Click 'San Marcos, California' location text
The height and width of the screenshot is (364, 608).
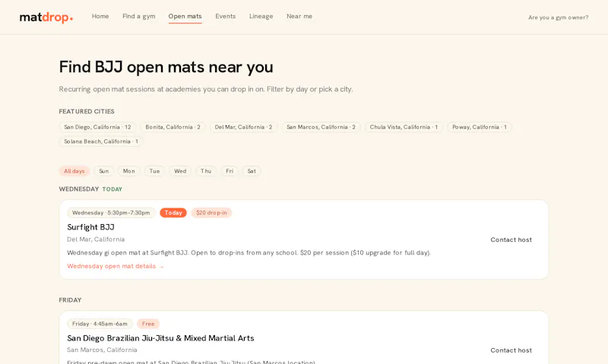(x=102, y=350)
